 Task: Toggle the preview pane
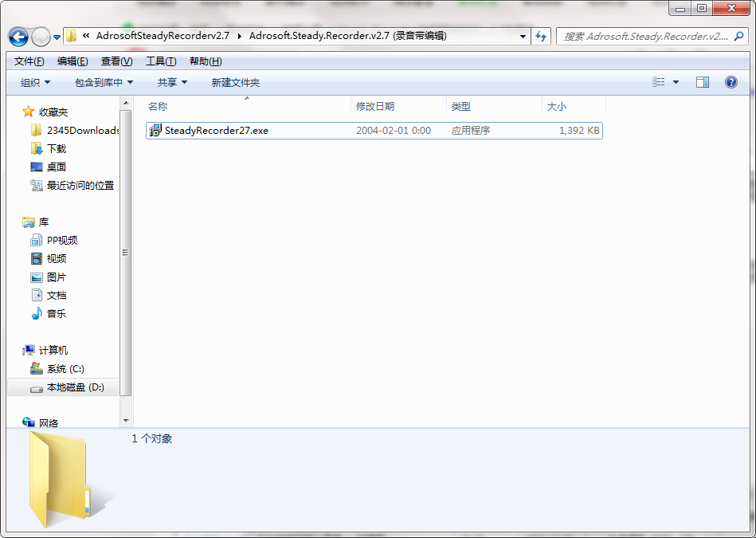(x=703, y=82)
